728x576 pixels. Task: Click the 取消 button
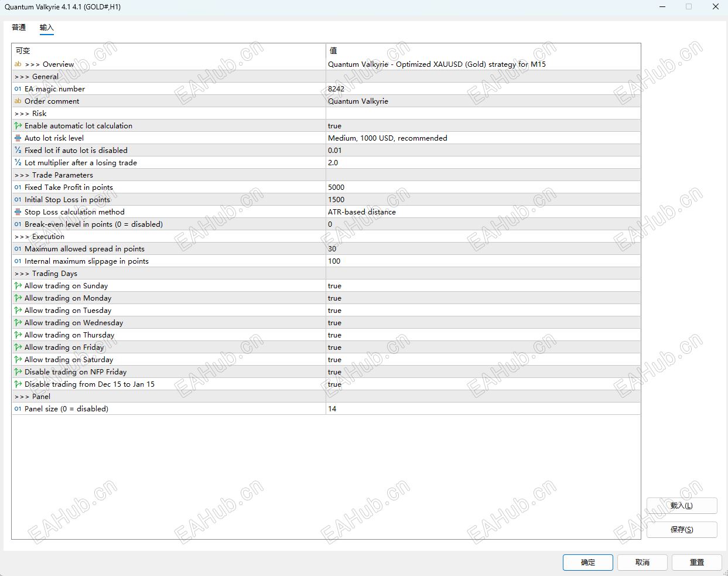[x=642, y=563]
